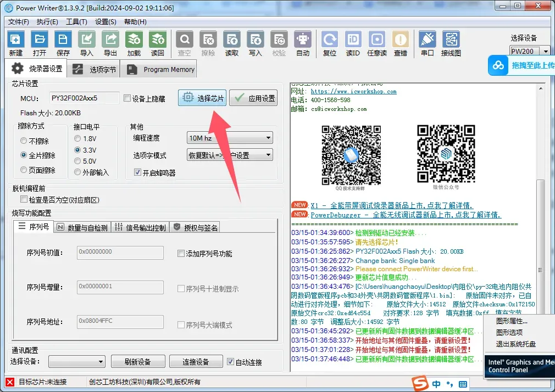Toggle the 开启蜂鸣器 checkbox
This screenshot has height=392, width=555.
137,172
